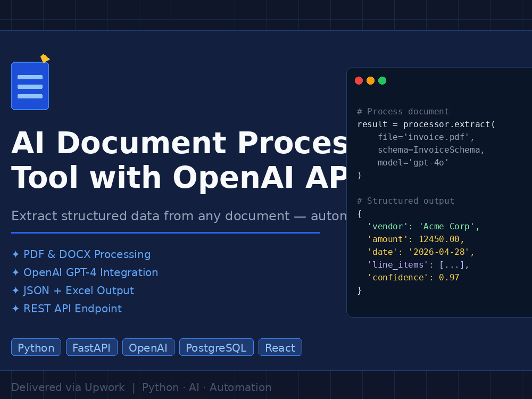Click the '# Process document' comment
Screen dimensions: 532x399
click(403, 112)
